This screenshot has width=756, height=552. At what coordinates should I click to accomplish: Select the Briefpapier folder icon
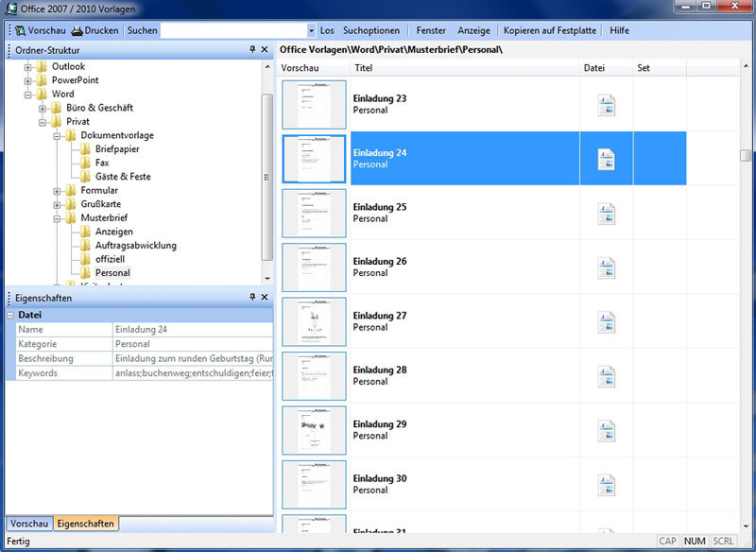point(85,149)
